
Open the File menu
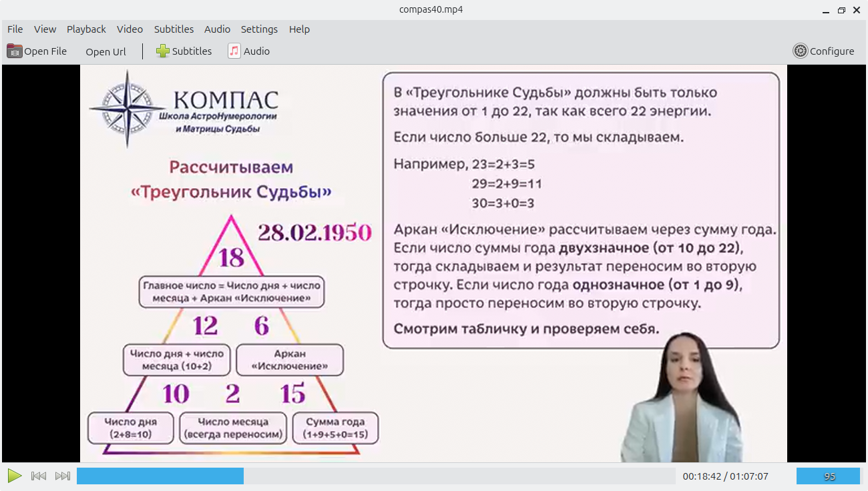tap(15, 29)
